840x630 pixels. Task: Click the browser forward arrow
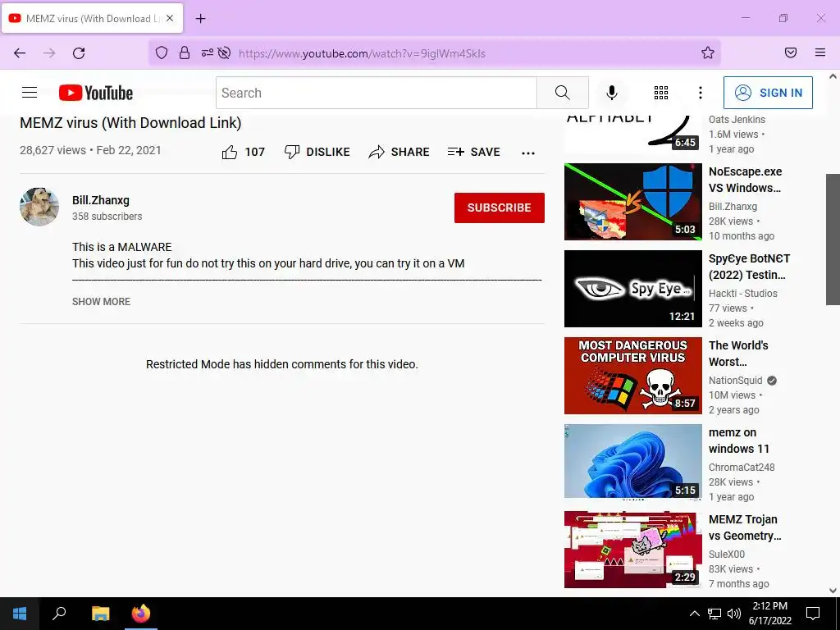[49, 53]
